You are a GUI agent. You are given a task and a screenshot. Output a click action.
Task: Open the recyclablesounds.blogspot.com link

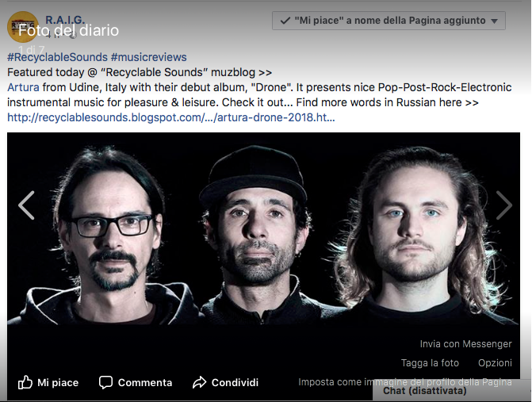(x=171, y=117)
